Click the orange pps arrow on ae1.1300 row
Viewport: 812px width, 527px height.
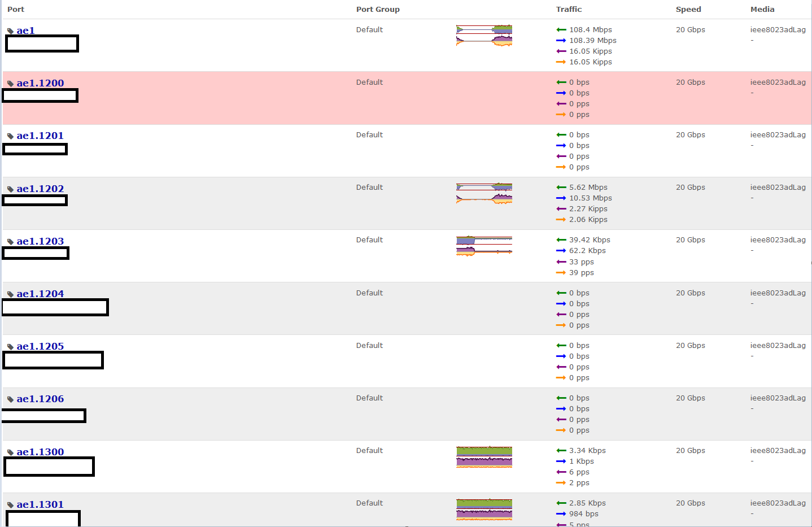pyautogui.click(x=561, y=483)
